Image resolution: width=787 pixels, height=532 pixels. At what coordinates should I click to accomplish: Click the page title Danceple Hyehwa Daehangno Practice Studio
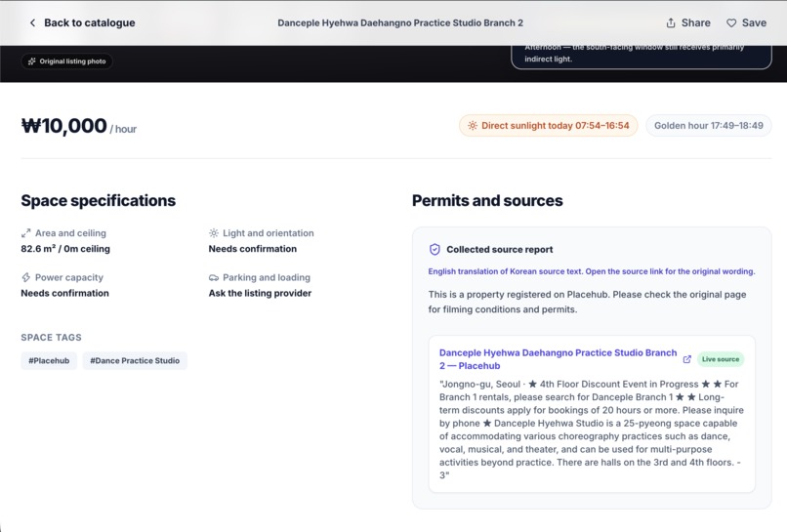click(400, 22)
